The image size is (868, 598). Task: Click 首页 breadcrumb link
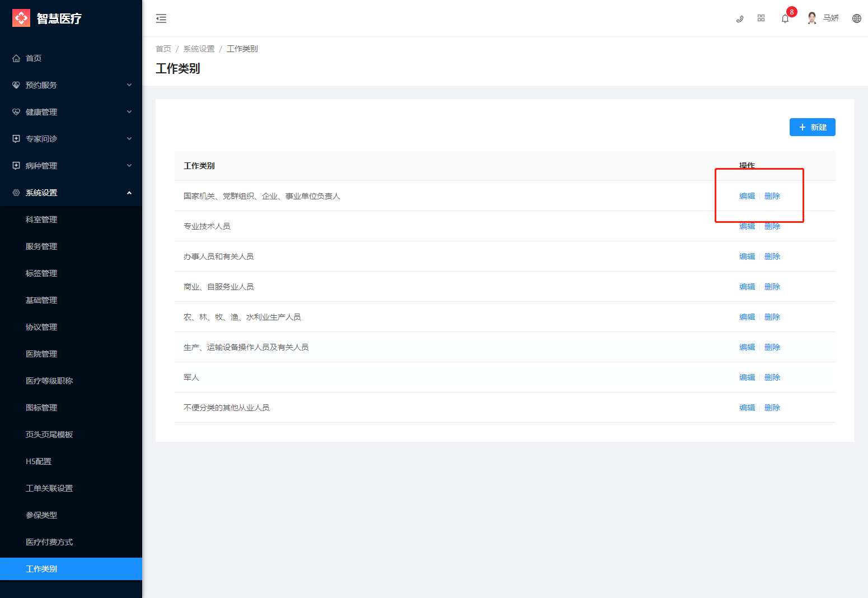click(x=163, y=49)
